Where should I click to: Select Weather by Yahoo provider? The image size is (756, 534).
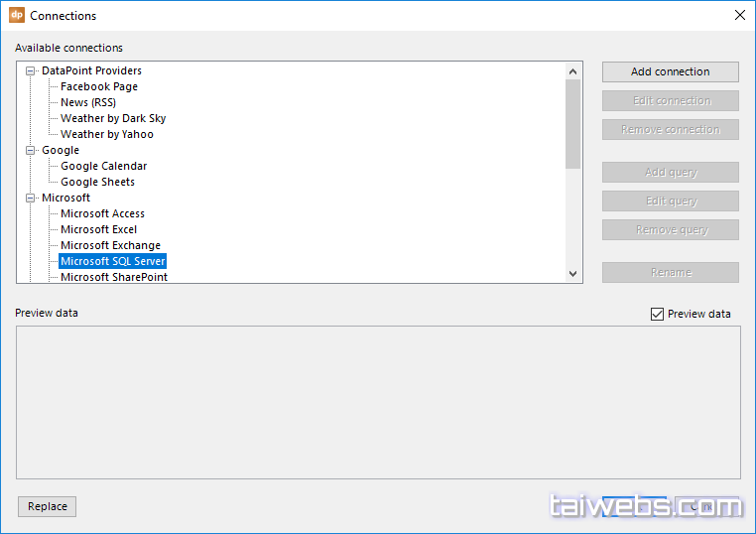107,135
